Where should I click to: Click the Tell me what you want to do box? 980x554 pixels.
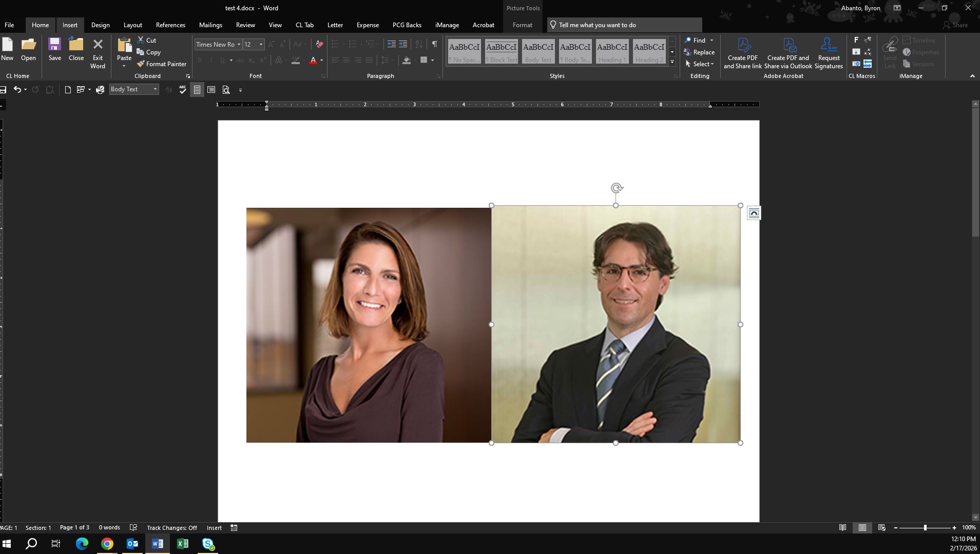coord(624,25)
